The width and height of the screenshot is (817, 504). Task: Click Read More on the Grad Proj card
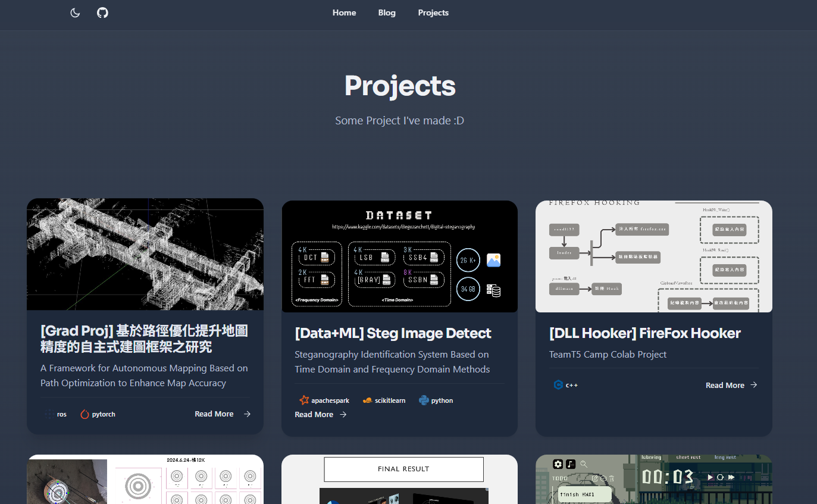[214, 414]
